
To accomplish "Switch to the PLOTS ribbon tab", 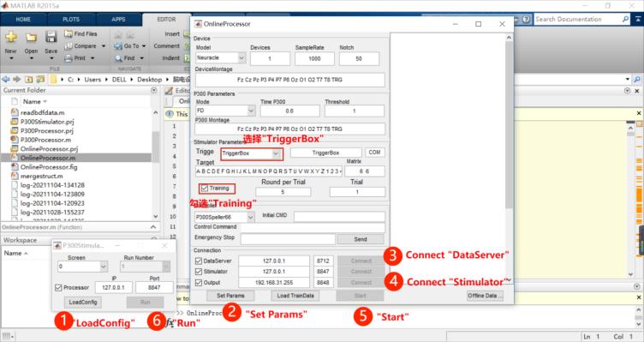I will (x=71, y=20).
